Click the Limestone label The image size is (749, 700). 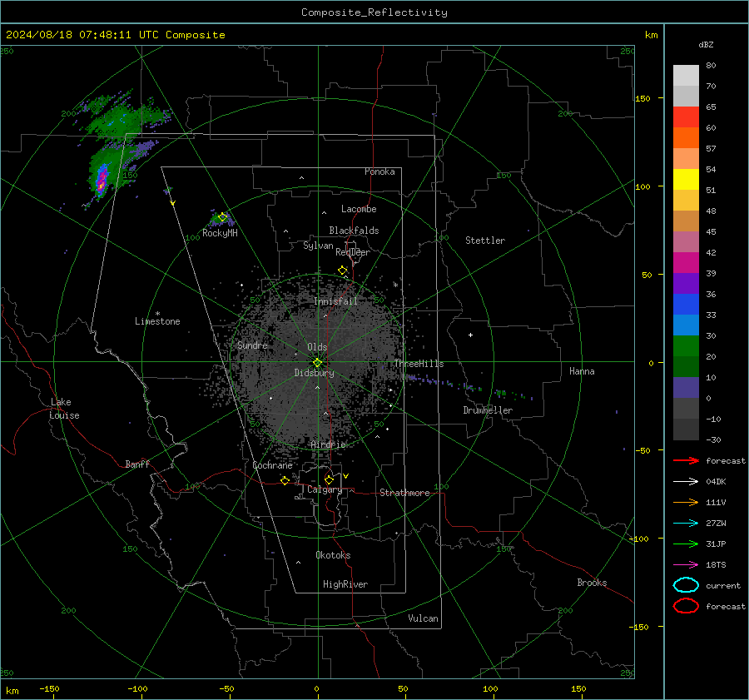pos(157,321)
